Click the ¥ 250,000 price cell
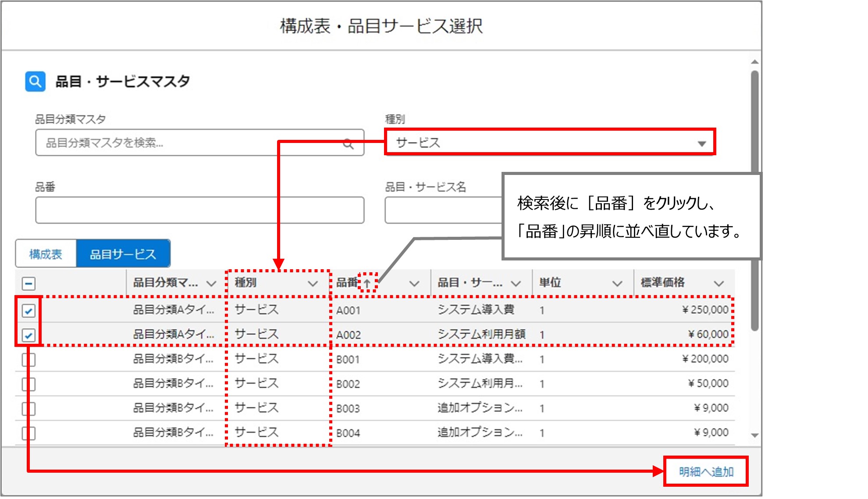Image resolution: width=868 pixels, height=499 pixels. coord(705,310)
